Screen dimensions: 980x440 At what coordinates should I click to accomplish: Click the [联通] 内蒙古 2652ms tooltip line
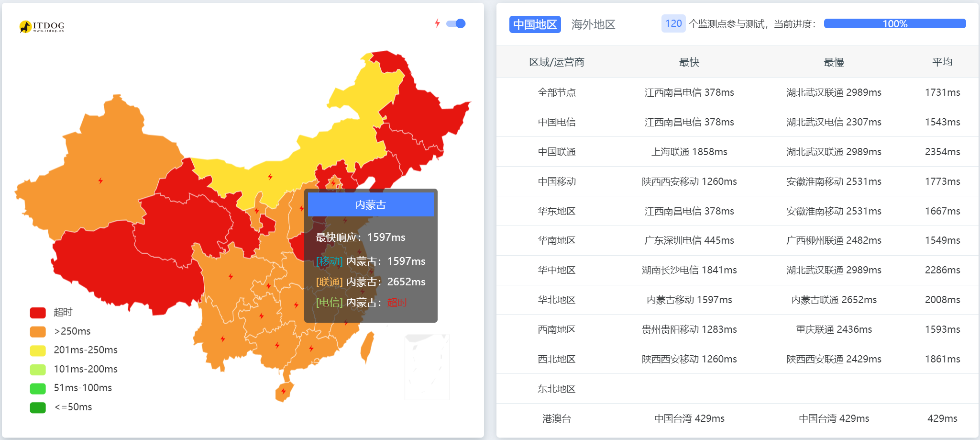[371, 282]
